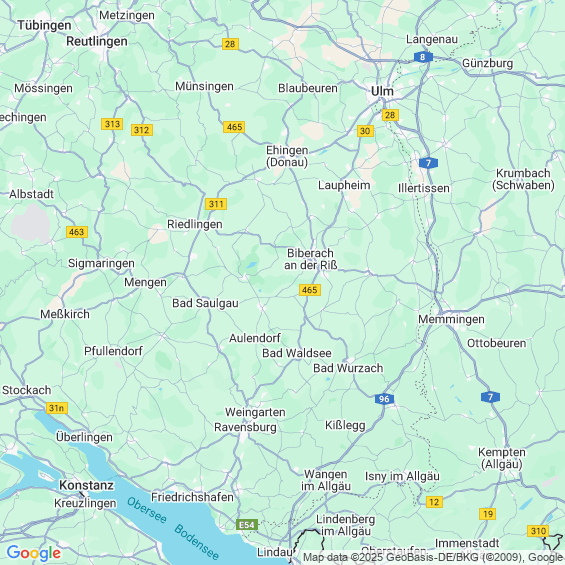This screenshot has height=565, width=565.
Task: Click the A7 shield near Illertissen
Action: coord(428,163)
